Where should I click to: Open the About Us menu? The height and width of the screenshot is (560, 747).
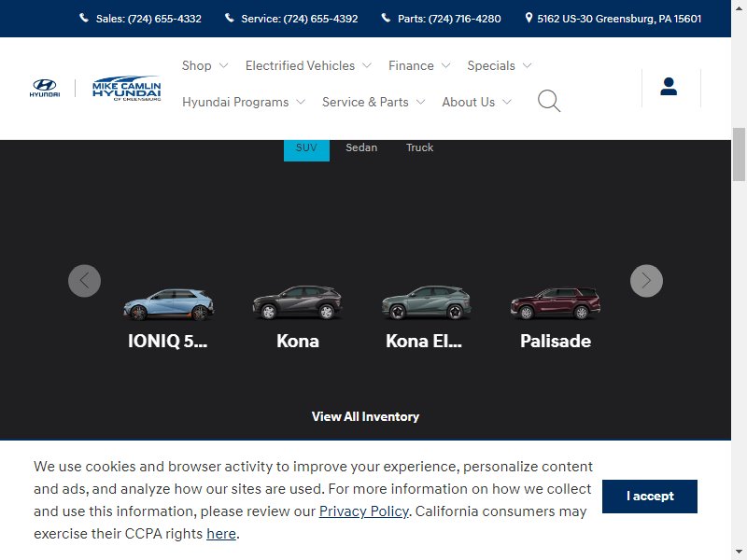(469, 102)
